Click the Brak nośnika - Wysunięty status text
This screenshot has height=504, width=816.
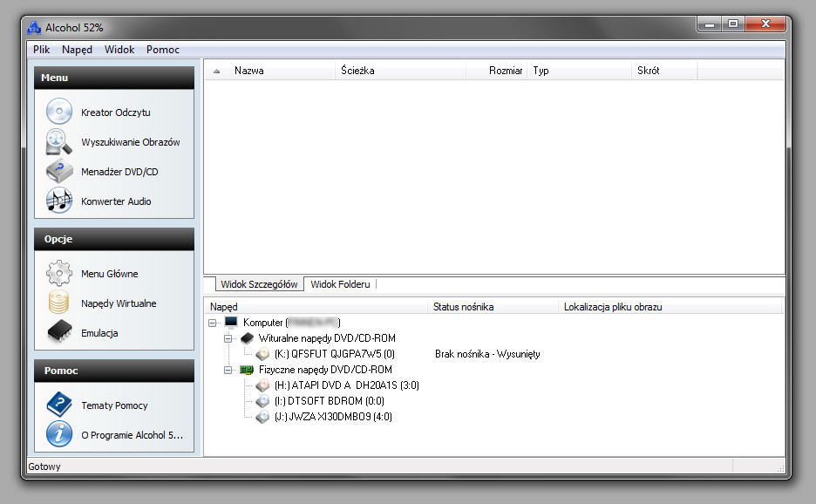pos(487,354)
